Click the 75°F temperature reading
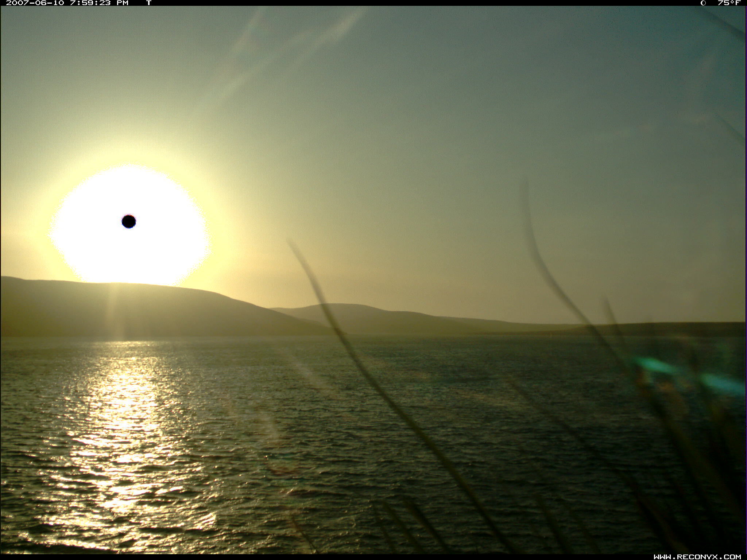 tap(729, 3)
